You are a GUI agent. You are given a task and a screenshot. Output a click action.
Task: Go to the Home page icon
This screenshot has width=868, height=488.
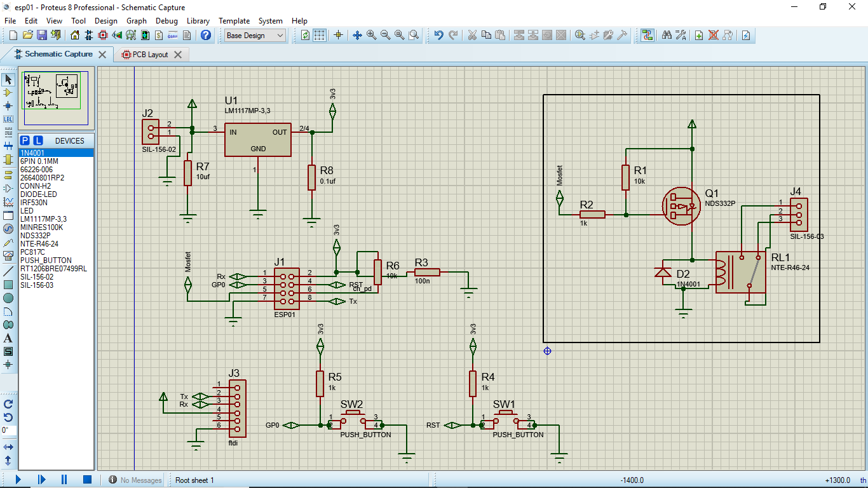(x=76, y=36)
